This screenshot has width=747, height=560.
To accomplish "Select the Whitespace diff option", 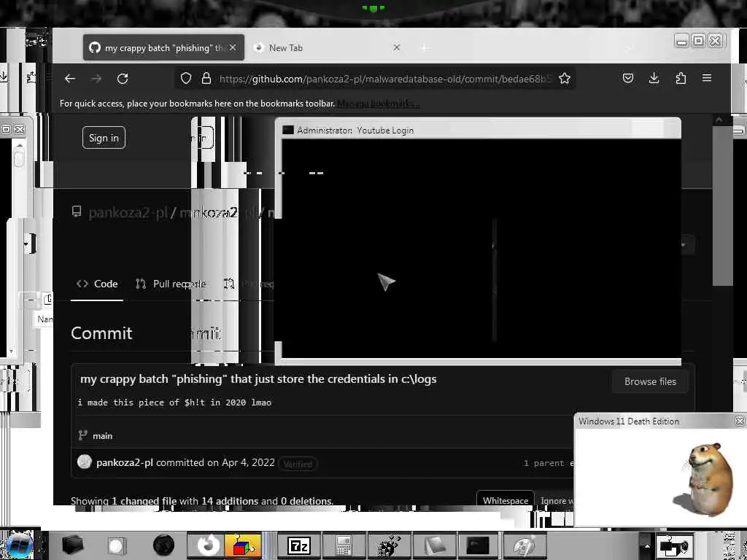I will tap(506, 500).
